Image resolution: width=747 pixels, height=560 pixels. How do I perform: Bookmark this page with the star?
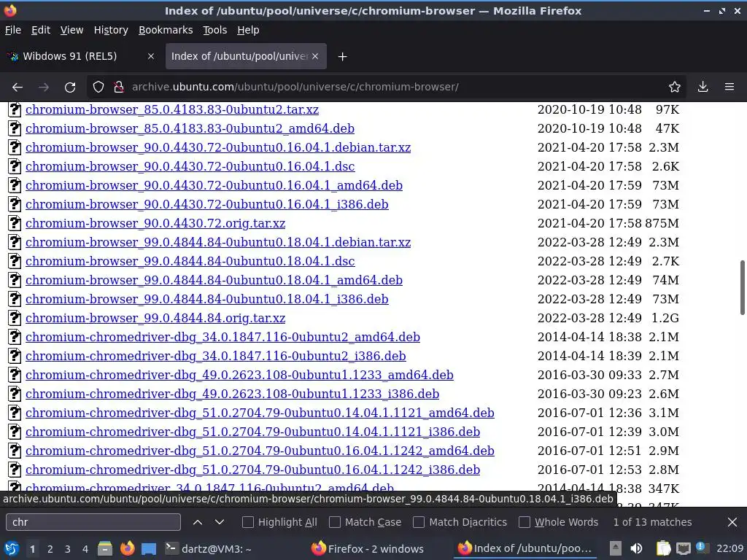(x=675, y=87)
